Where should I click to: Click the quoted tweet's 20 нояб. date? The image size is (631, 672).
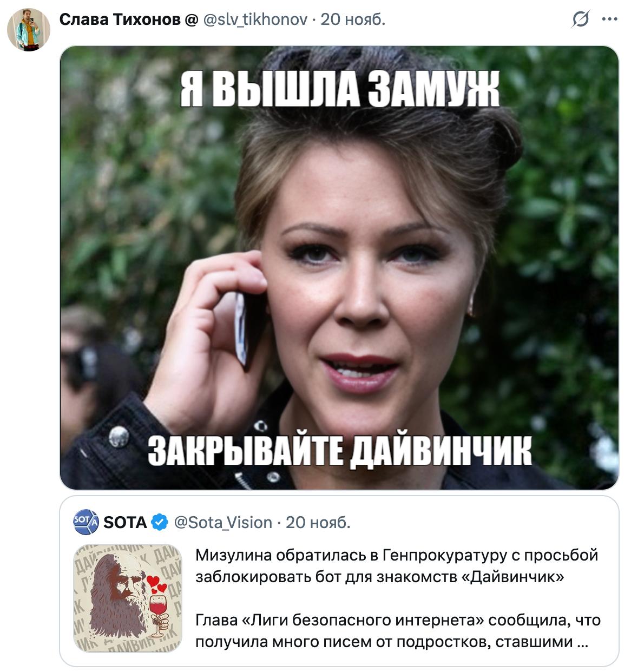tap(318, 523)
